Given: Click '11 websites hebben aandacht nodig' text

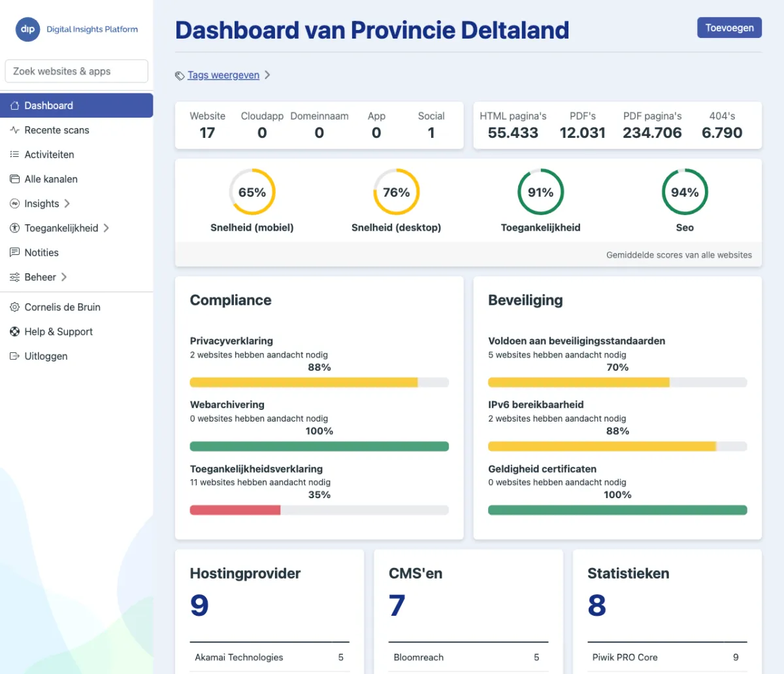Looking at the screenshot, I should click(260, 482).
